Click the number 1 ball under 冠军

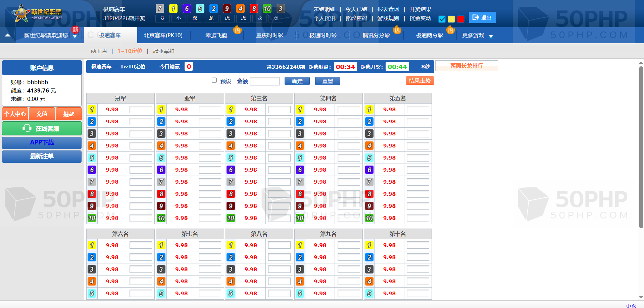point(92,110)
